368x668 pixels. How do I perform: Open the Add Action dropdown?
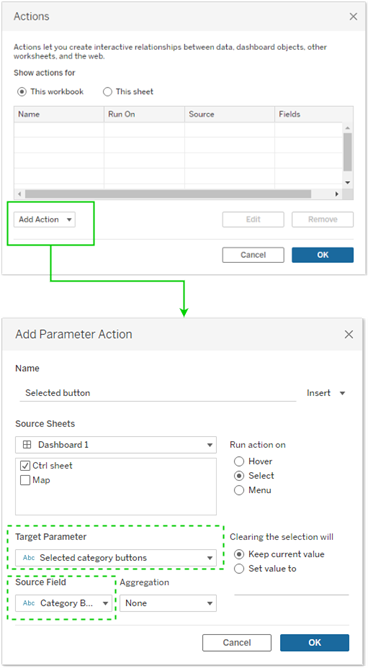[45, 219]
